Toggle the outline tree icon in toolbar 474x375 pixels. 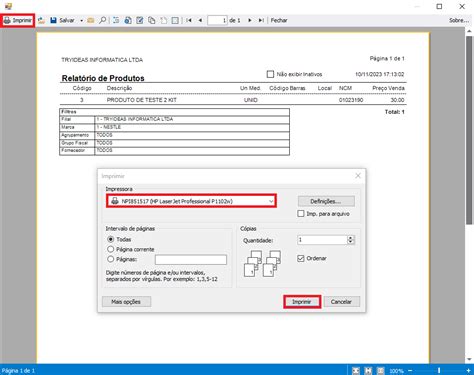(x=116, y=20)
